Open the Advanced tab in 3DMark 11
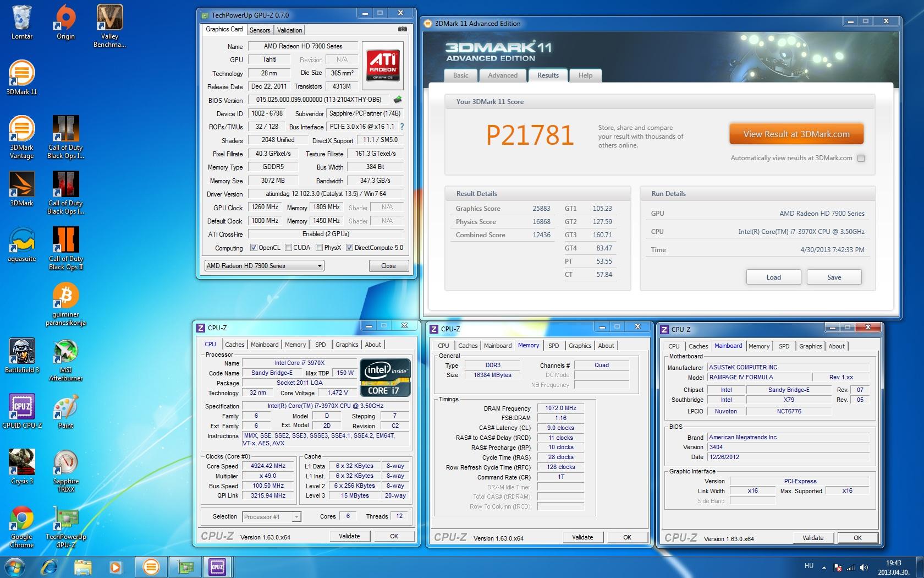 [503, 75]
